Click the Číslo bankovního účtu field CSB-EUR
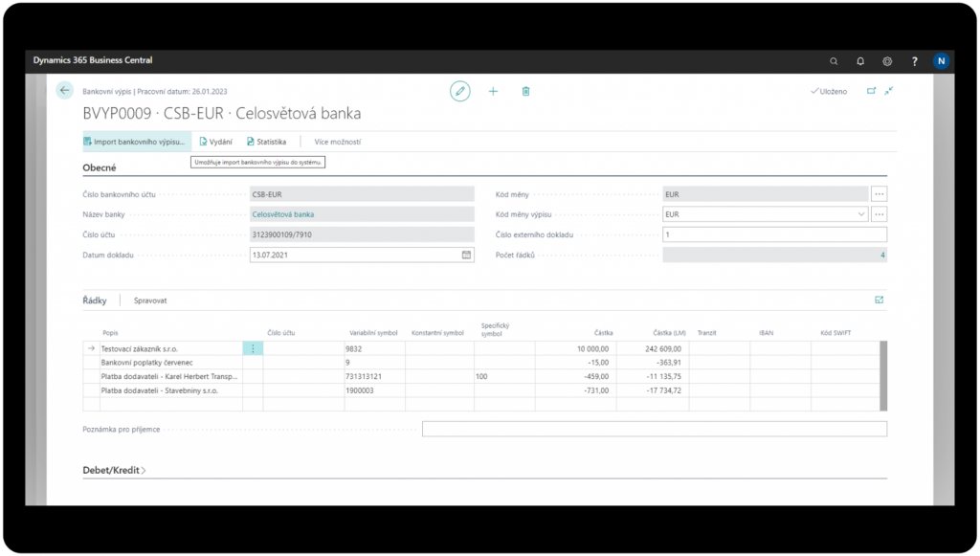 pyautogui.click(x=362, y=194)
